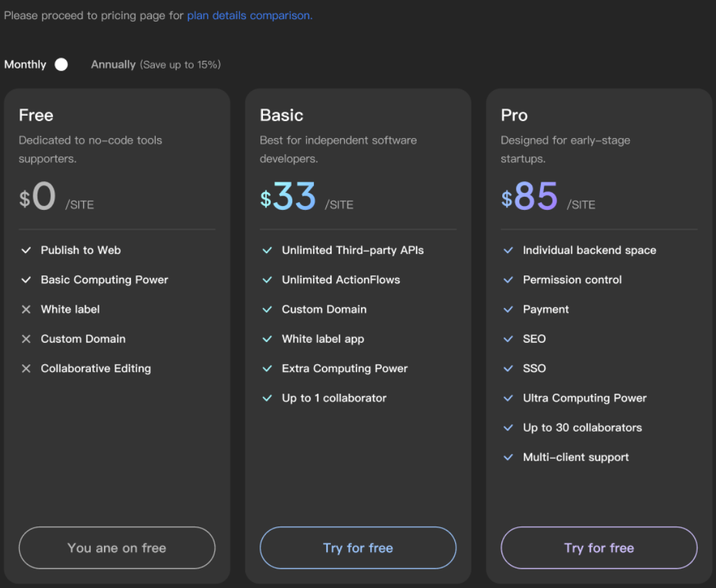Click checkmark beside Up to 30 collaborators
This screenshot has height=588, width=716.
tap(508, 428)
